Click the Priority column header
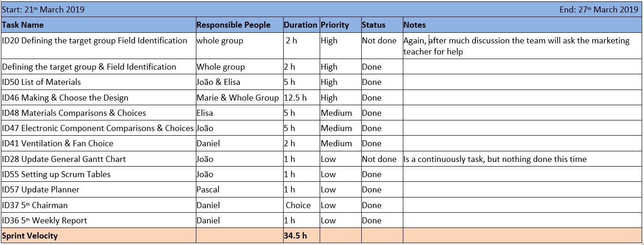644x245 pixels. tap(335, 25)
